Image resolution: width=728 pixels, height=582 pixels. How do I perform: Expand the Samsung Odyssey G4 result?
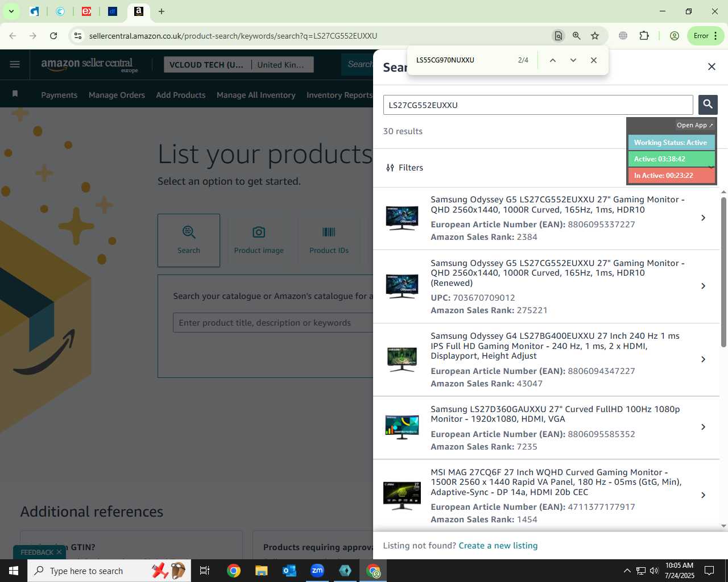click(703, 359)
